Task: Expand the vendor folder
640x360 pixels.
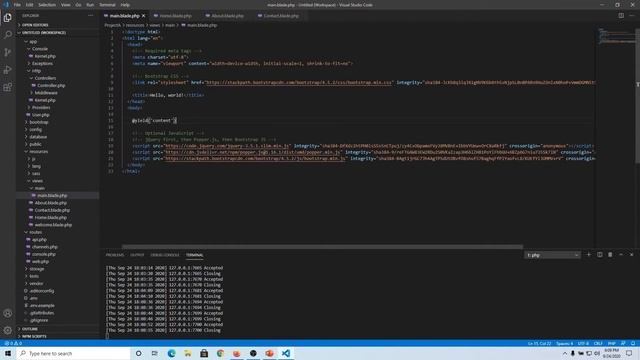Action: click(36, 284)
